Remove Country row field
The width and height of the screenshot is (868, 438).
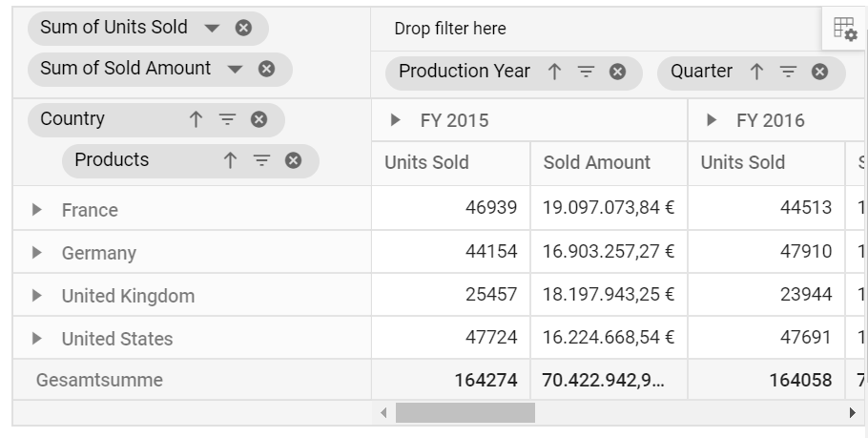click(x=259, y=119)
